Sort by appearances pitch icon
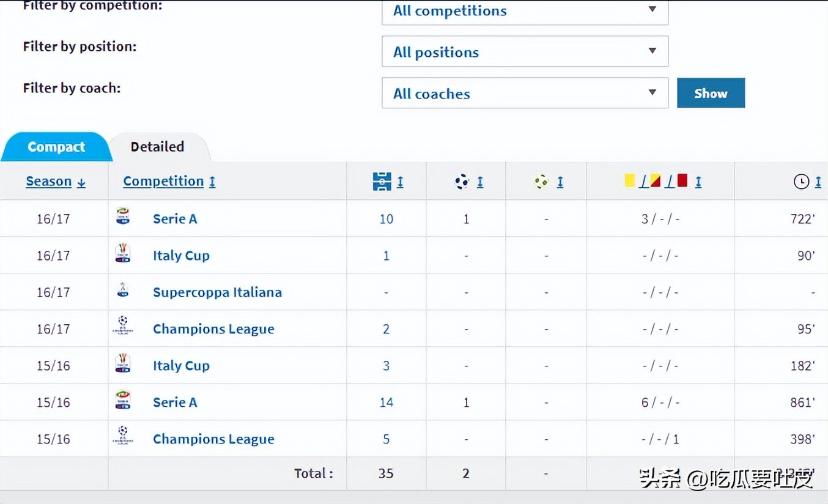Image resolution: width=828 pixels, height=504 pixels. click(x=382, y=182)
